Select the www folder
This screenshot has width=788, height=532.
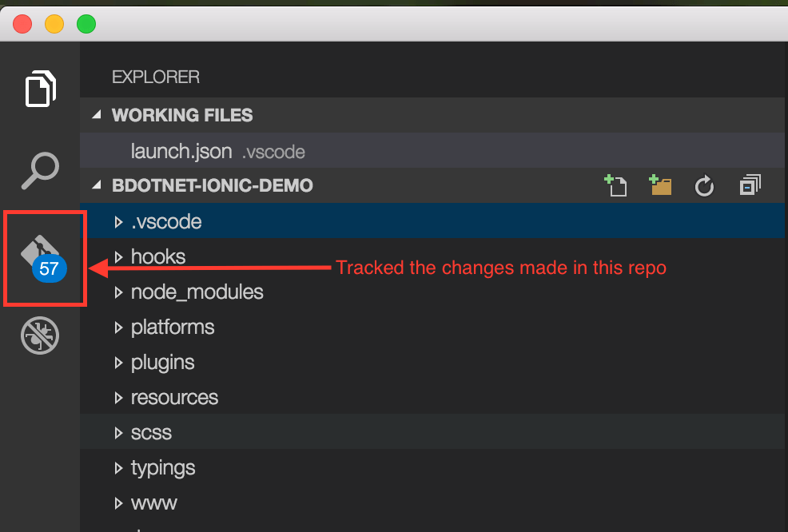point(153,502)
